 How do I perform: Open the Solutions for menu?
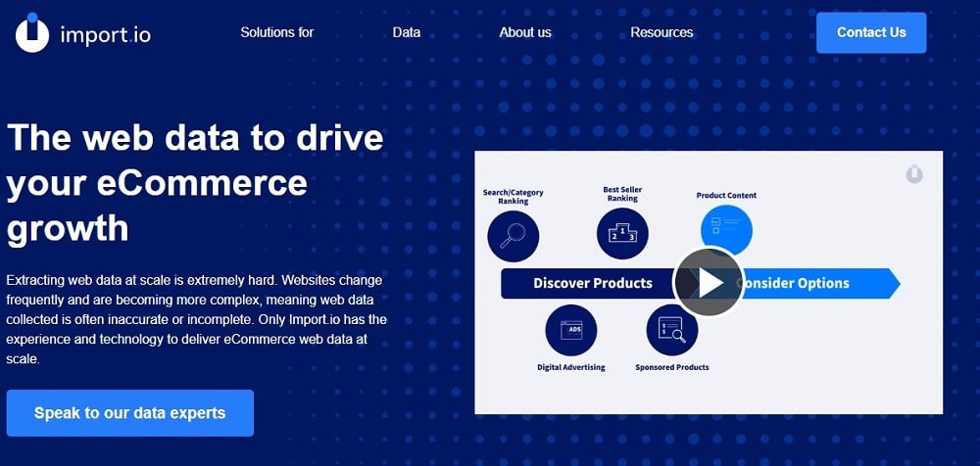coord(277,32)
